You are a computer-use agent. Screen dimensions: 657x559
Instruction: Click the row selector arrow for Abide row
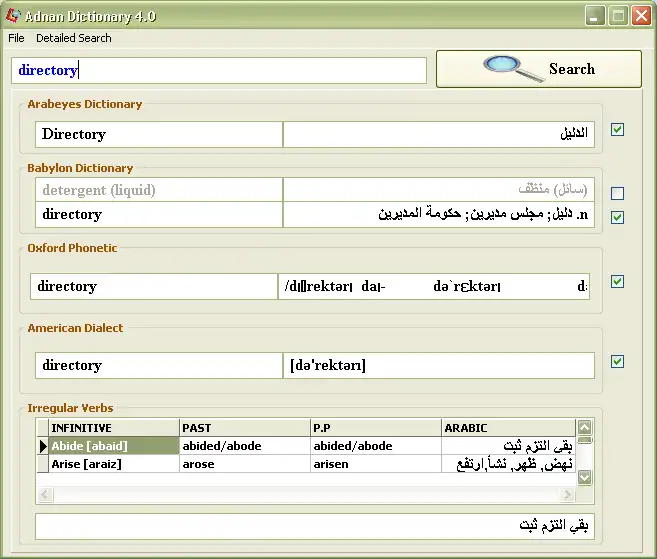point(43,446)
